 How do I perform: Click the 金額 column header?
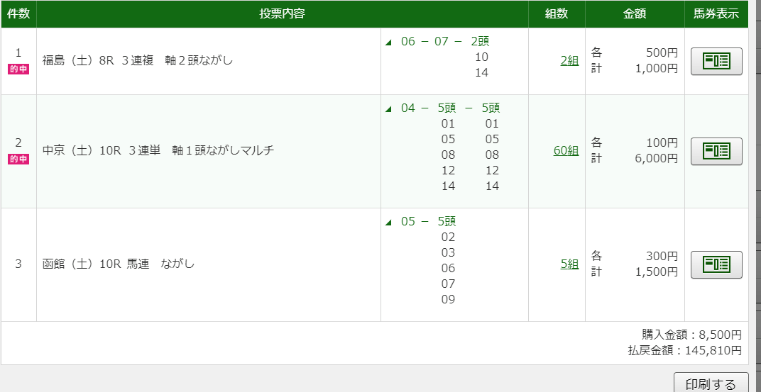pos(635,14)
